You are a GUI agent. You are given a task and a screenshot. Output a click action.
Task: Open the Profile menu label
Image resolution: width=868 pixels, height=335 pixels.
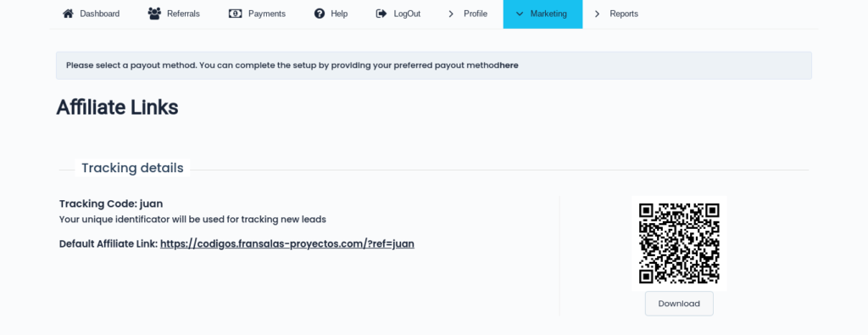click(476, 14)
